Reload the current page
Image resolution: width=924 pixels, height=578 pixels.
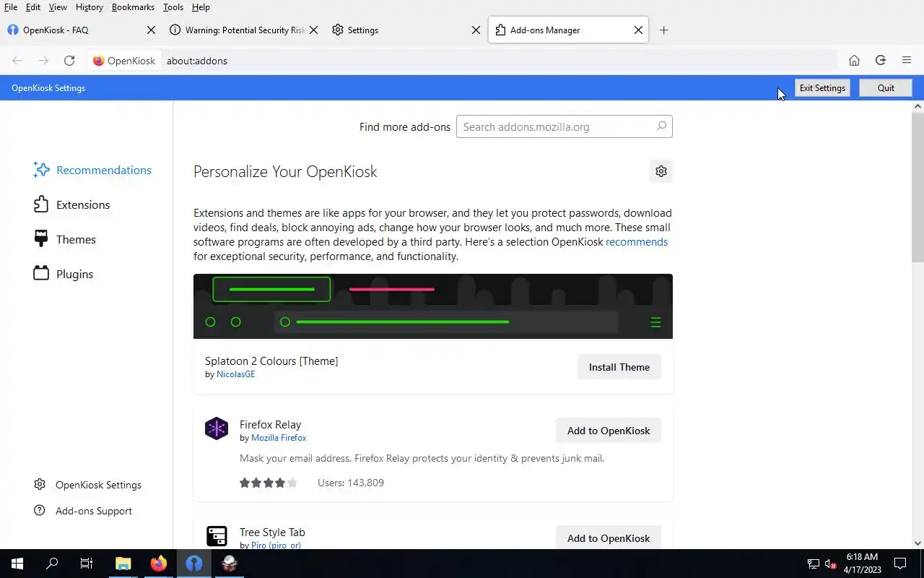69,61
